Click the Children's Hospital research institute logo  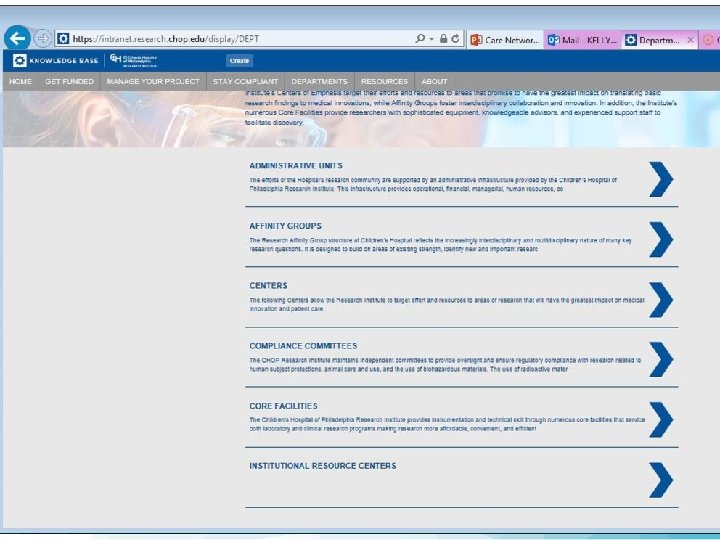pyautogui.click(x=134, y=60)
